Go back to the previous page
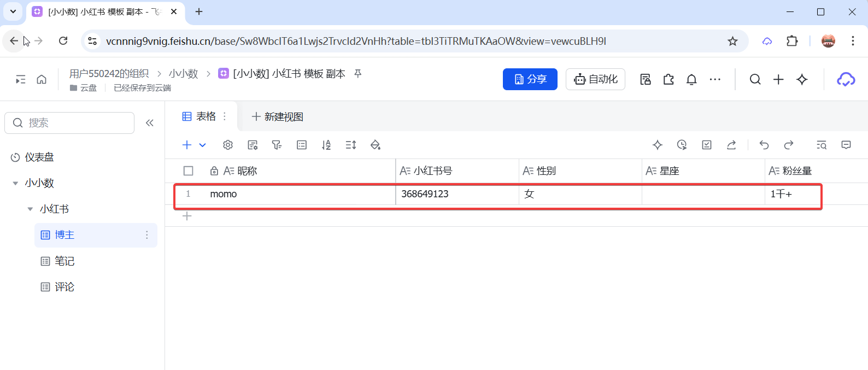868x370 pixels. click(x=14, y=41)
